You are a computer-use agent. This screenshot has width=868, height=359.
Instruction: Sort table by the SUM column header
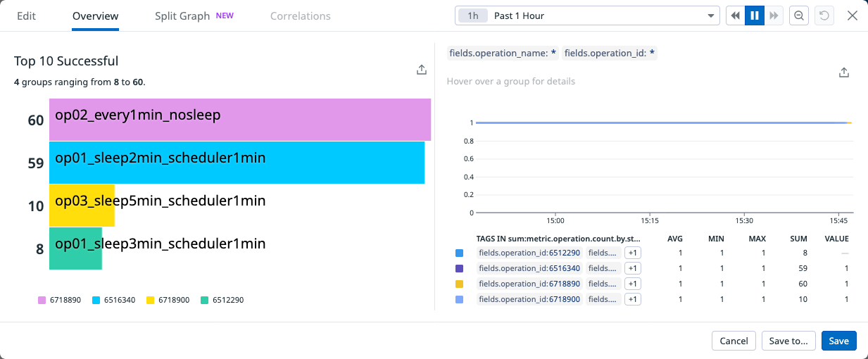coord(798,238)
